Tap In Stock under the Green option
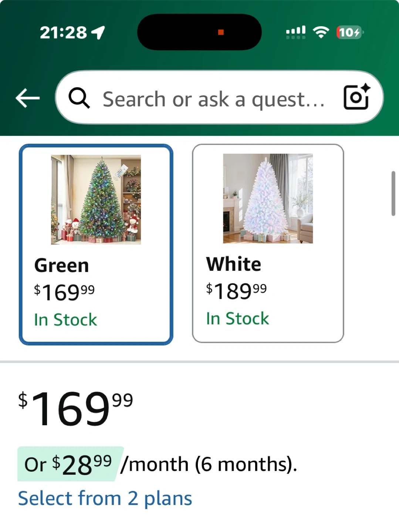Viewport: 399px width, 532px height. (x=65, y=320)
